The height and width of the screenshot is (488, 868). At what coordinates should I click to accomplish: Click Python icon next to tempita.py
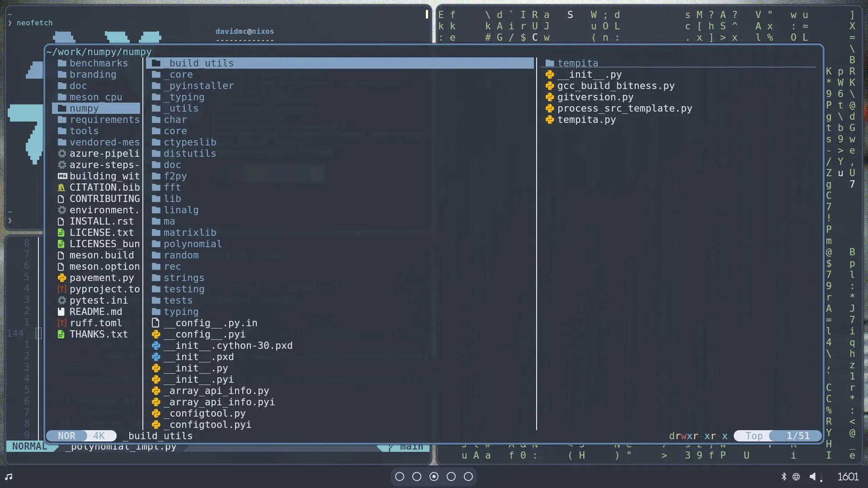tap(550, 120)
